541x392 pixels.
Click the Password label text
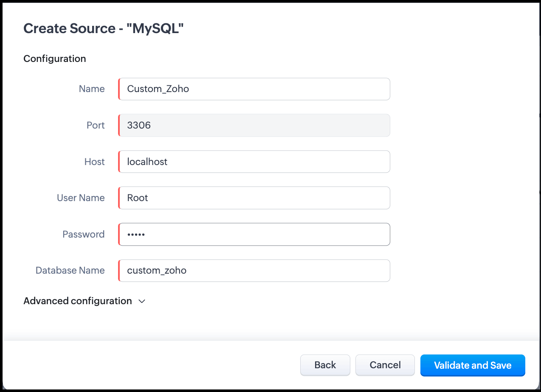click(x=83, y=235)
